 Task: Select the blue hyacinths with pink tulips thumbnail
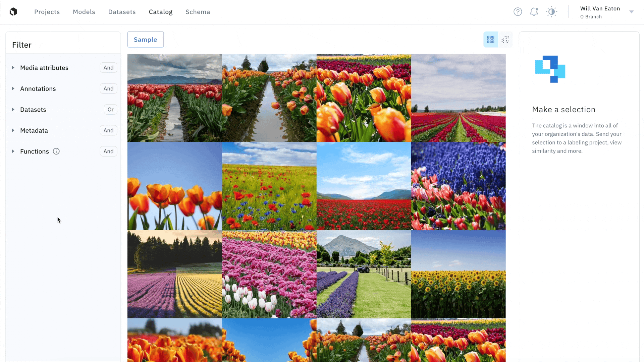pos(458,186)
